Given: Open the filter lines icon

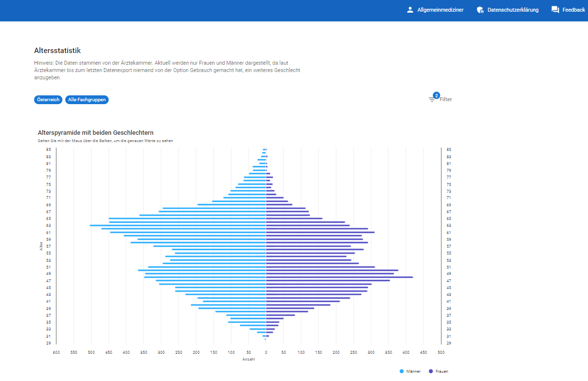Looking at the screenshot, I should point(432,100).
